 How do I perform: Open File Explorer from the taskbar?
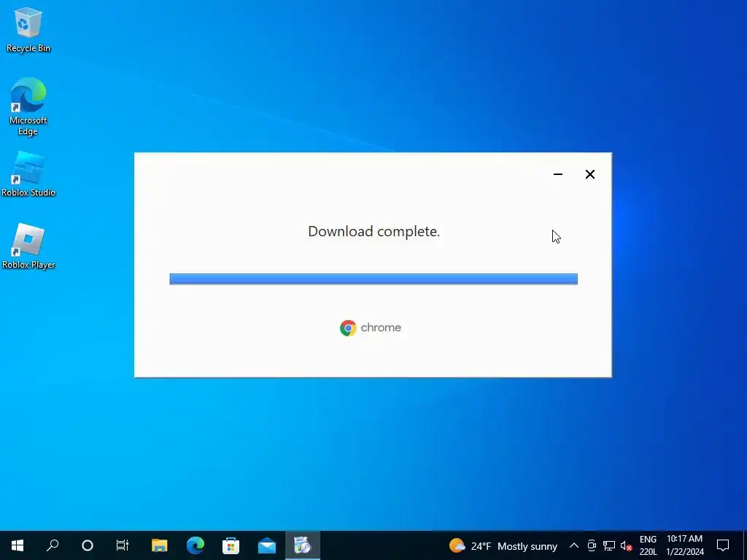click(159, 545)
